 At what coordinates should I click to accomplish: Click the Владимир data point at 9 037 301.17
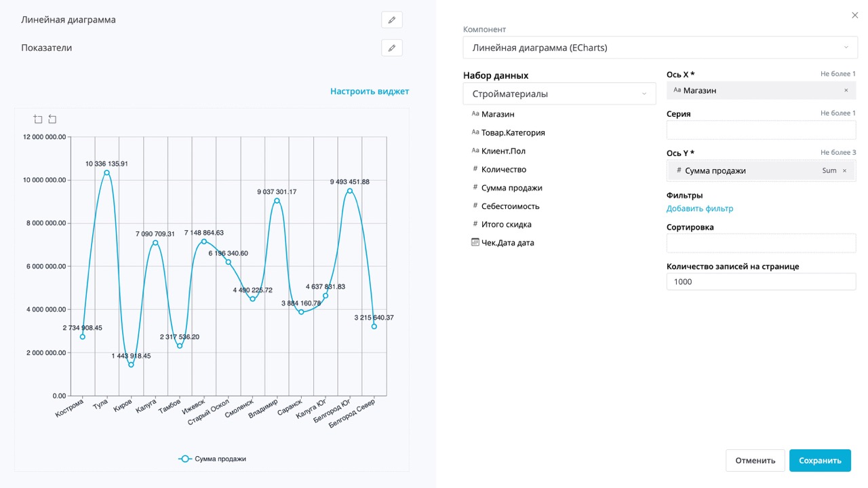pyautogui.click(x=277, y=200)
